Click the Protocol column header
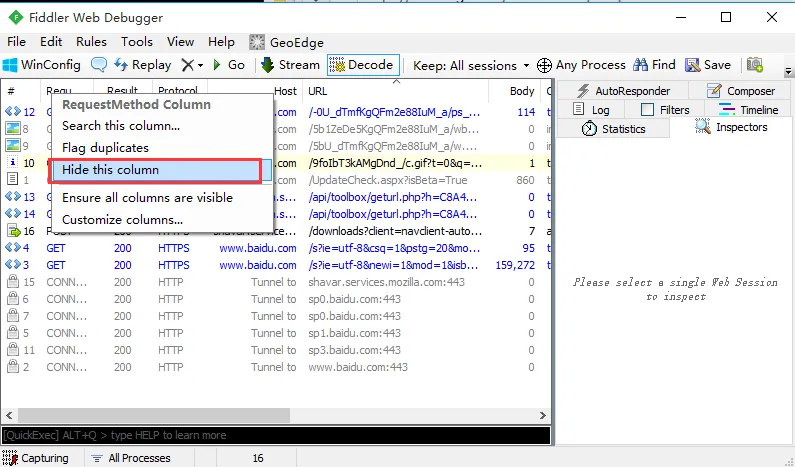 click(177, 91)
